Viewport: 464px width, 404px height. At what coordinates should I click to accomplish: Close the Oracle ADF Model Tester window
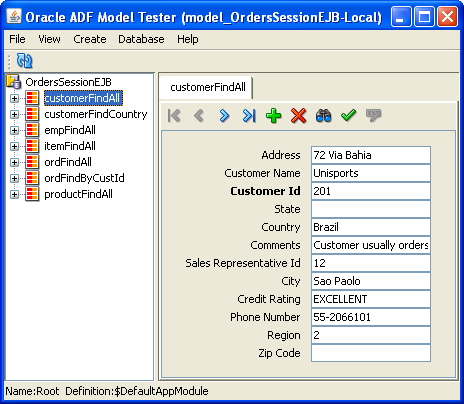pyautogui.click(x=447, y=17)
